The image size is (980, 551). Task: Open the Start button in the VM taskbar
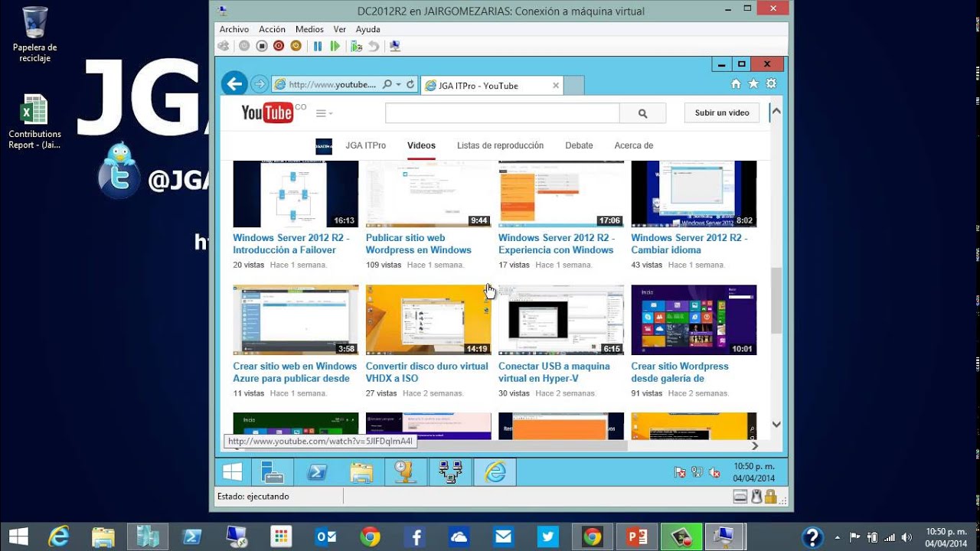pos(232,471)
